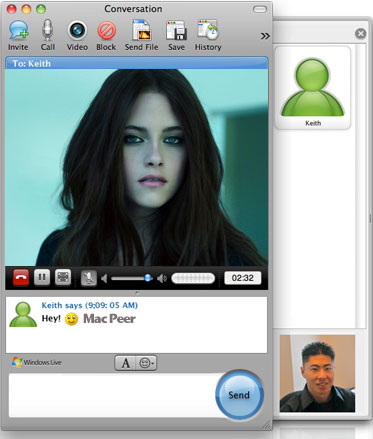Open the Video camera tool
Viewport: 373px width, 439px height.
click(x=77, y=35)
